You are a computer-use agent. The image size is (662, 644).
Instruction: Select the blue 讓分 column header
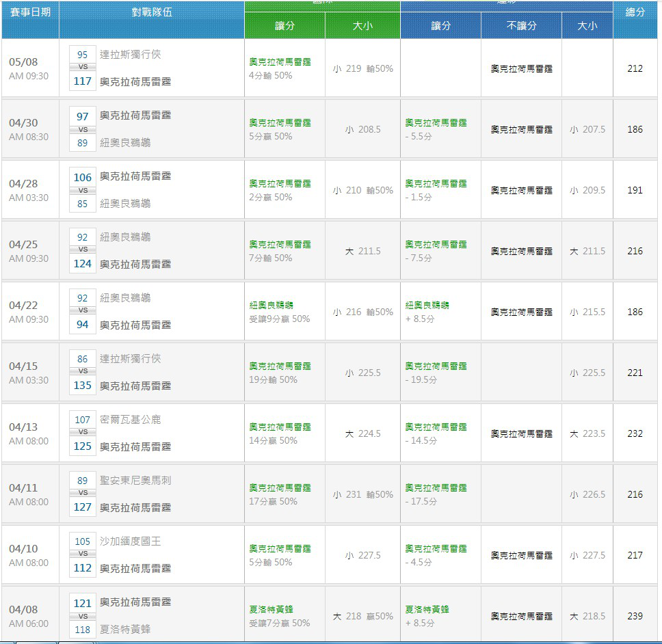click(441, 26)
